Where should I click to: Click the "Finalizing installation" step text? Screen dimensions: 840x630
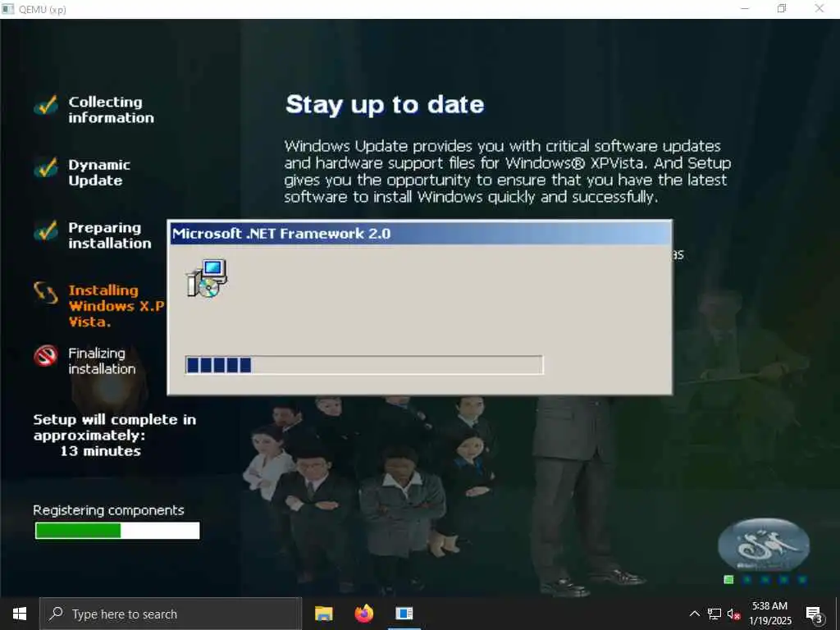coord(102,361)
